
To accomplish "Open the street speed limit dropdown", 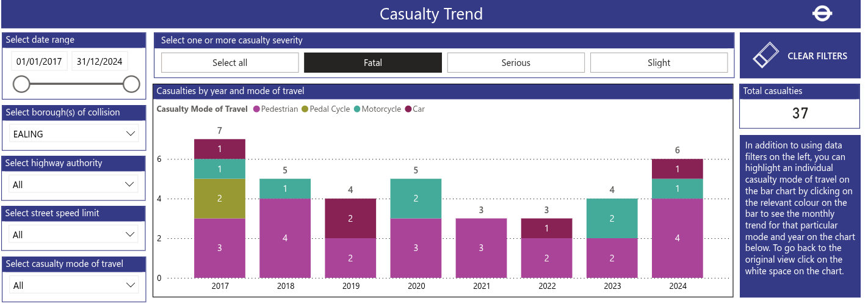I will click(x=74, y=235).
